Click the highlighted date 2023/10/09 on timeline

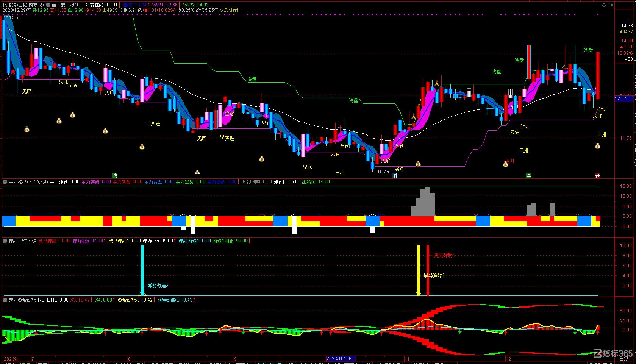click(x=341, y=359)
